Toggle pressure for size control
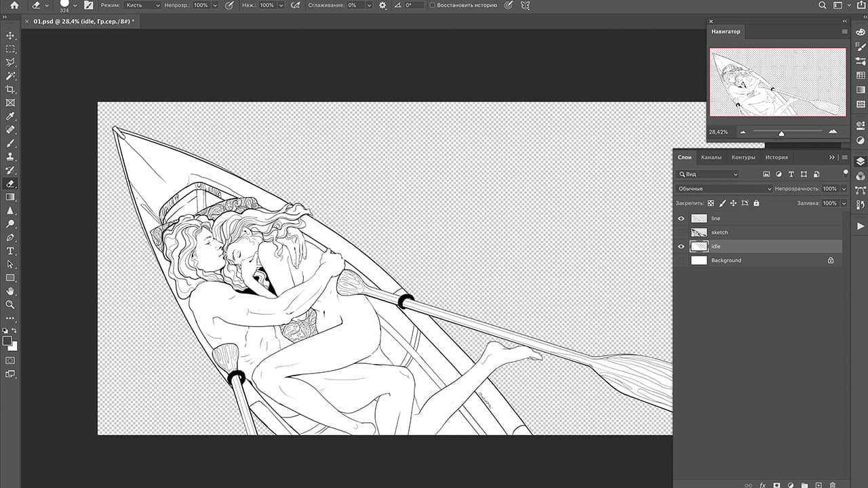This screenshot has height=488, width=868. tap(510, 5)
